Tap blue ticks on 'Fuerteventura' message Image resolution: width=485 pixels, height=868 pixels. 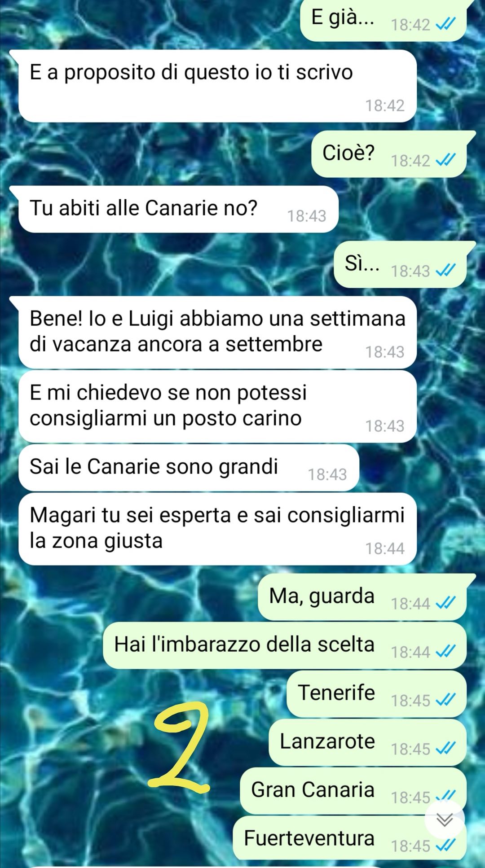click(446, 846)
